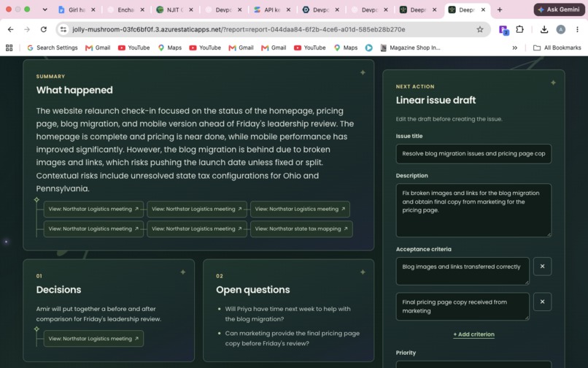Open the profile avatar icon
Image resolution: width=588 pixels, height=368 pixels.
[x=560, y=29]
